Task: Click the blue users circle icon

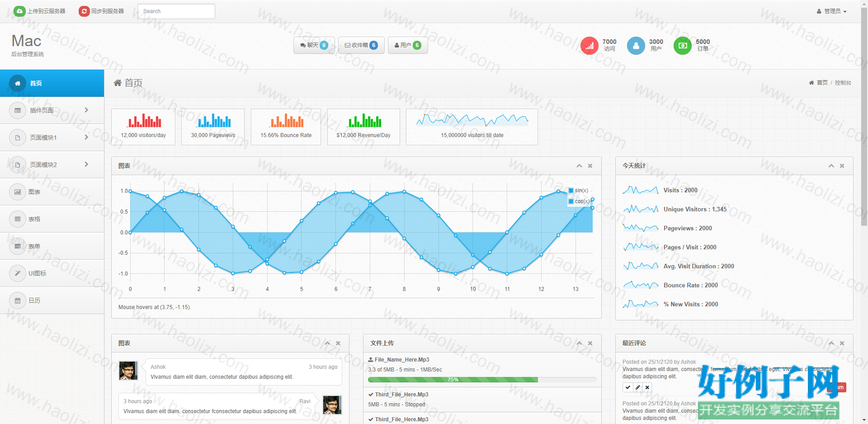Action: 636,46
